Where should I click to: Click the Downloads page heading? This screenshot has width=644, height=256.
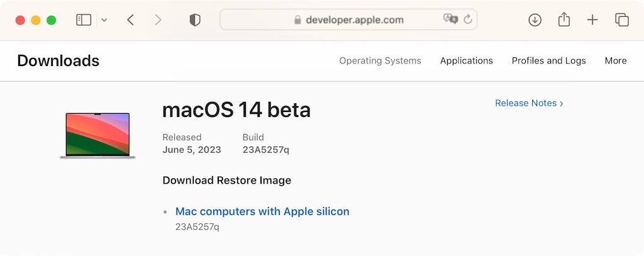[58, 61]
